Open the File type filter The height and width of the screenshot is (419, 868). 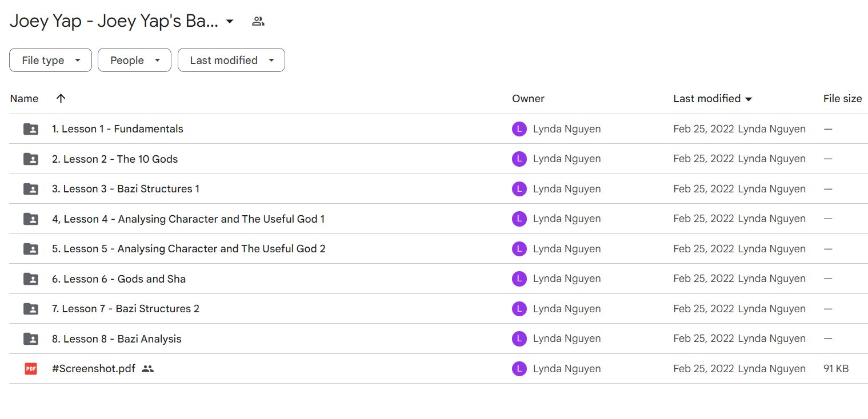[x=50, y=60]
